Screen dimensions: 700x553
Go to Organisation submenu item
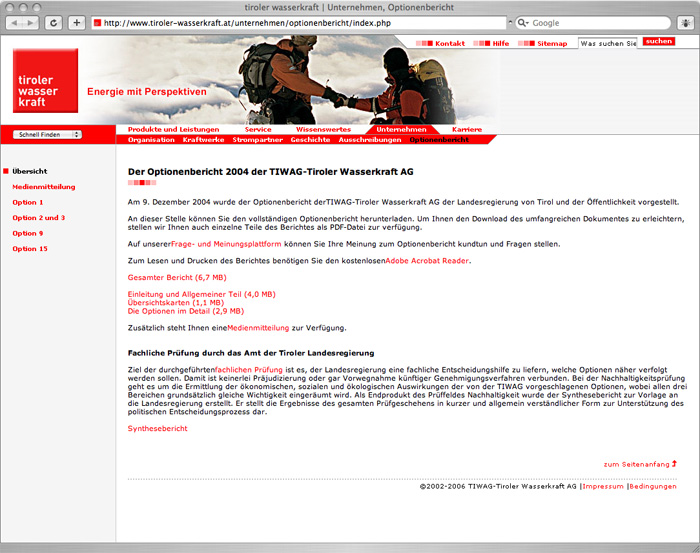(x=151, y=140)
